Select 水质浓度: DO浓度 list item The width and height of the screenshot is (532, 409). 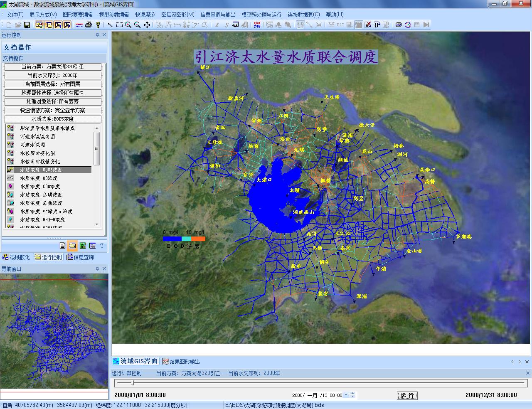tap(39, 178)
